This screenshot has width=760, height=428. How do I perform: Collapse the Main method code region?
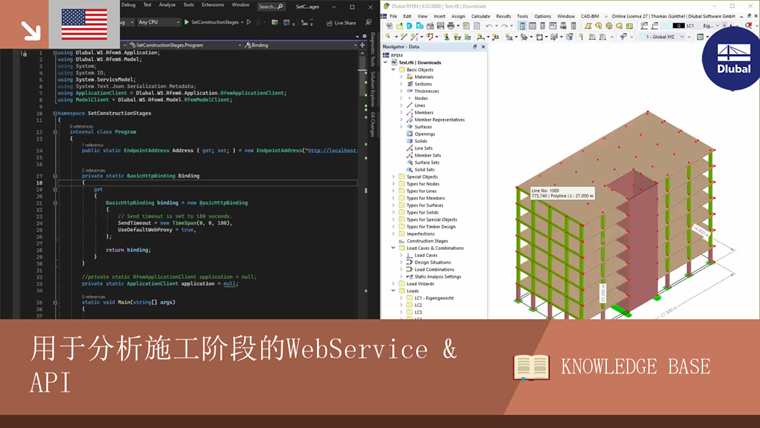click(55, 302)
